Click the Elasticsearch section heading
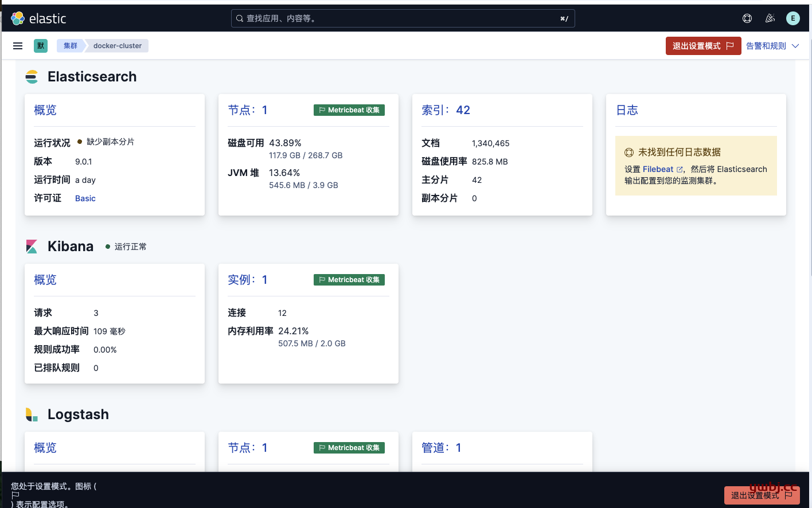 [92, 76]
